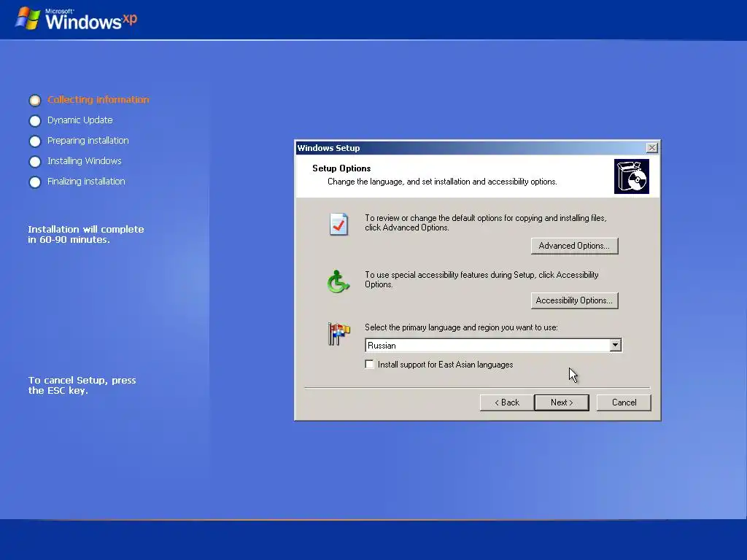Select the Installing Windows step bullet
The height and width of the screenshot is (560, 747).
click(35, 161)
